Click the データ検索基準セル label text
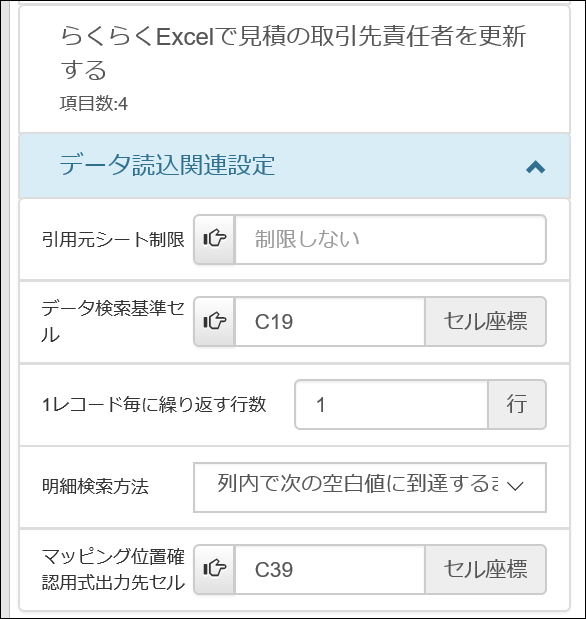Screen dimensions: 586x619 [x=113, y=321]
